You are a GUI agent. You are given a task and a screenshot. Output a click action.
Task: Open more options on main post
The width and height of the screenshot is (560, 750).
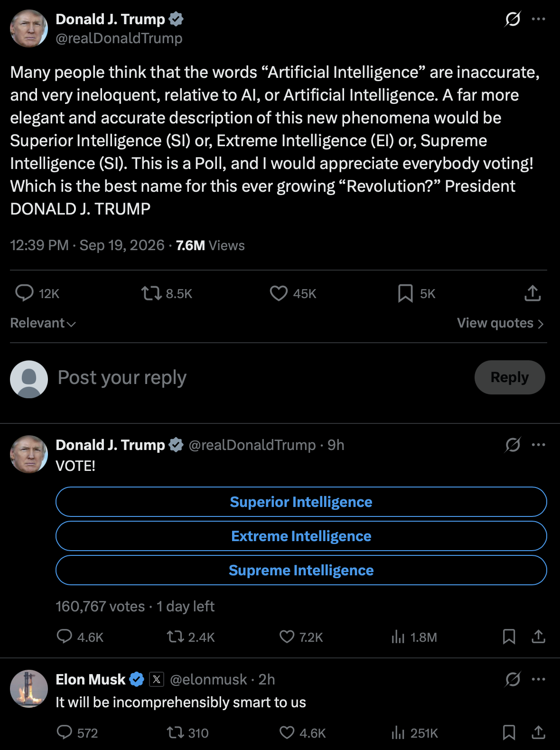pyautogui.click(x=538, y=19)
